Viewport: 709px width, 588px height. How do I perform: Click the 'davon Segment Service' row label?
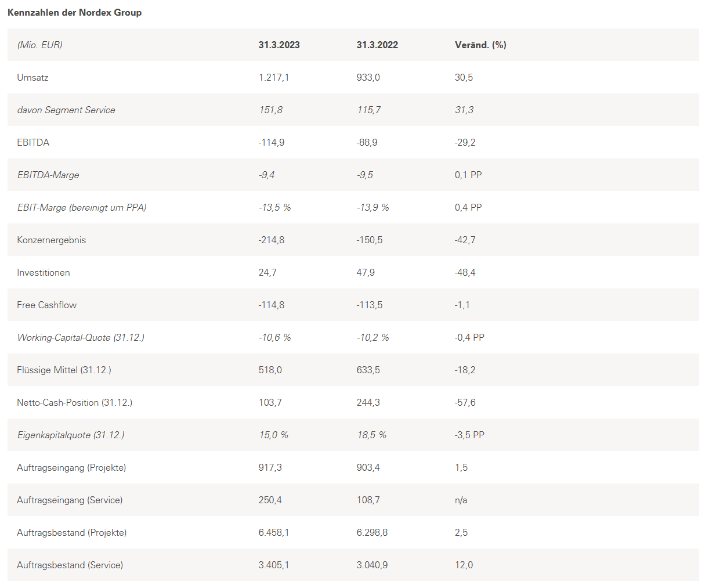(66, 110)
